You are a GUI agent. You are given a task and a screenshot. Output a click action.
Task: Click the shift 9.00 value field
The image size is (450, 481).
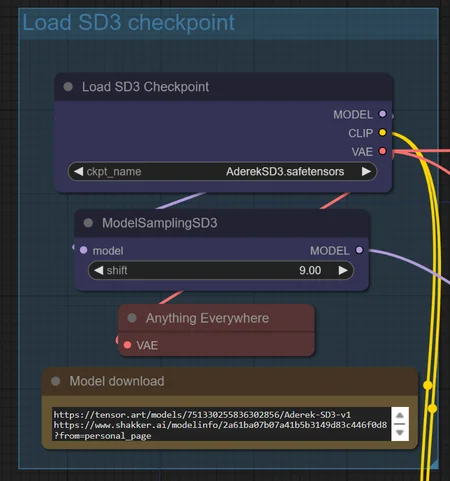tap(221, 270)
